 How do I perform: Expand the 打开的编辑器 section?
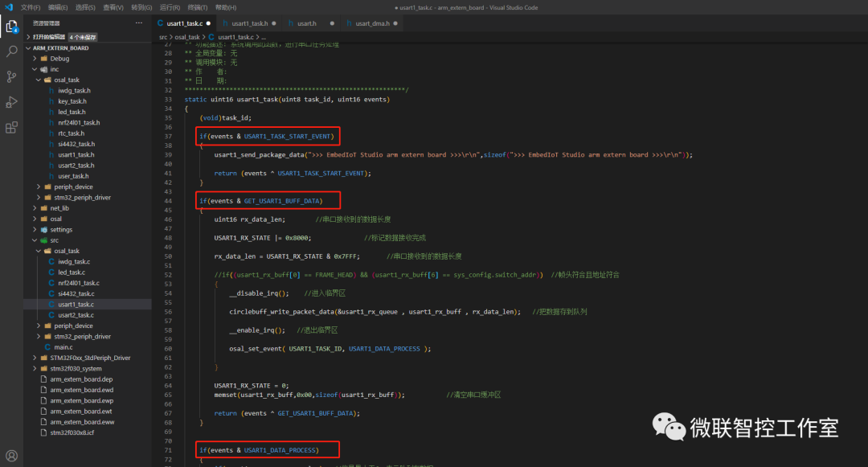pos(50,37)
